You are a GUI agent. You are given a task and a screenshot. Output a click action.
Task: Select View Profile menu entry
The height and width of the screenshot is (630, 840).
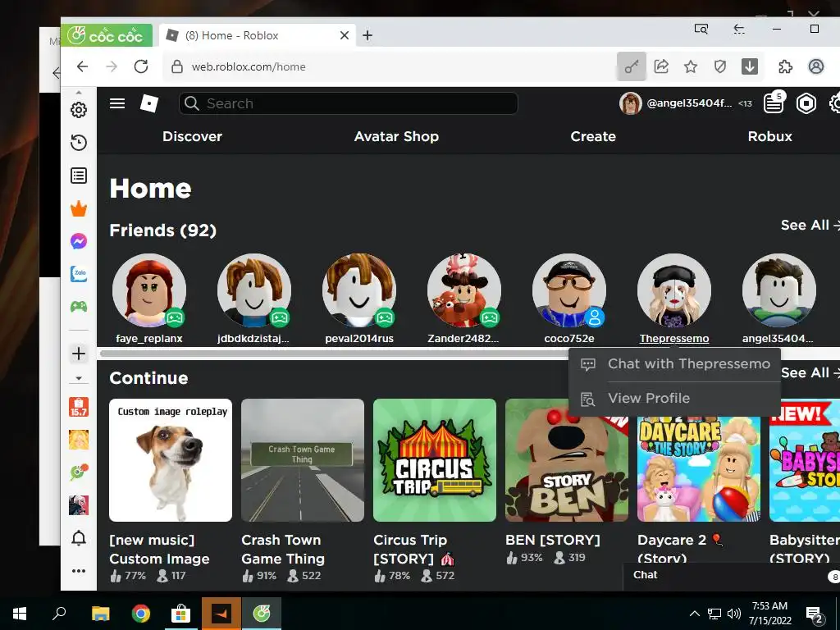[x=674, y=399]
